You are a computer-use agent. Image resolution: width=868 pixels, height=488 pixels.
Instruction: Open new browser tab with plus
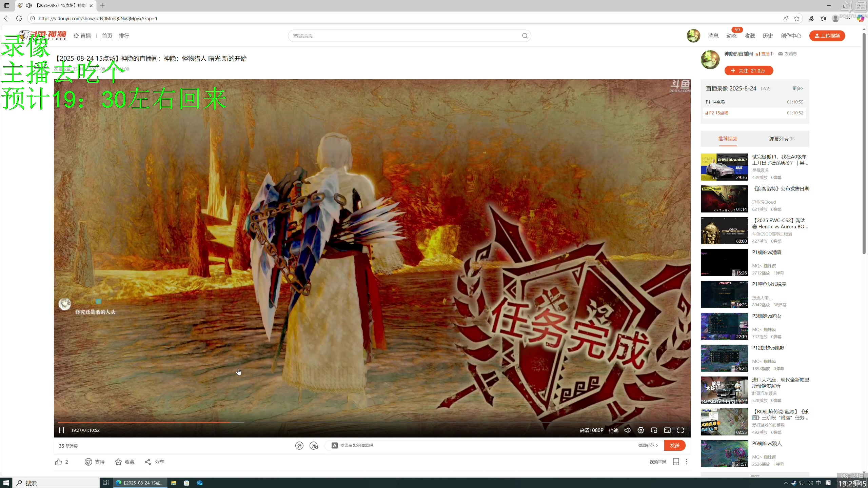click(x=102, y=5)
